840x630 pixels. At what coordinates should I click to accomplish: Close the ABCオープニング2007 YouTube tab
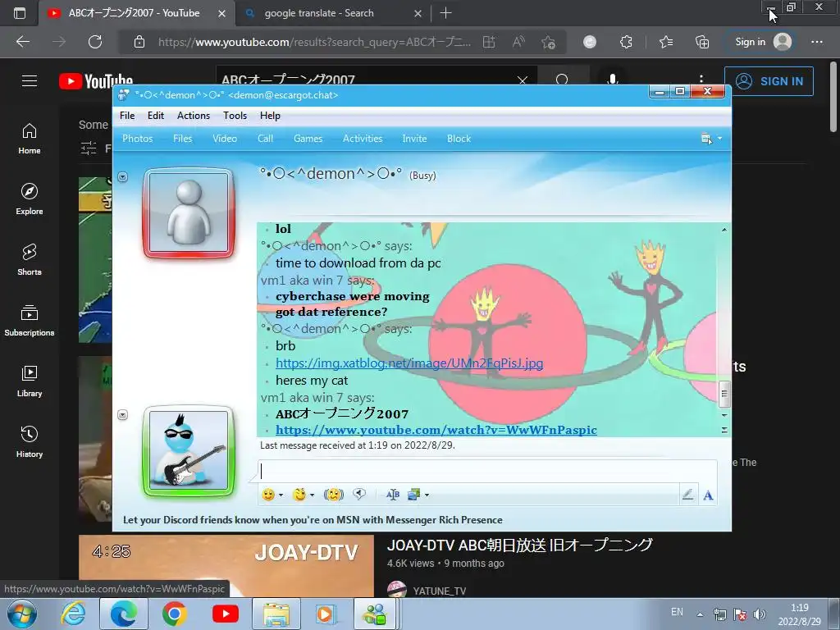221,14
